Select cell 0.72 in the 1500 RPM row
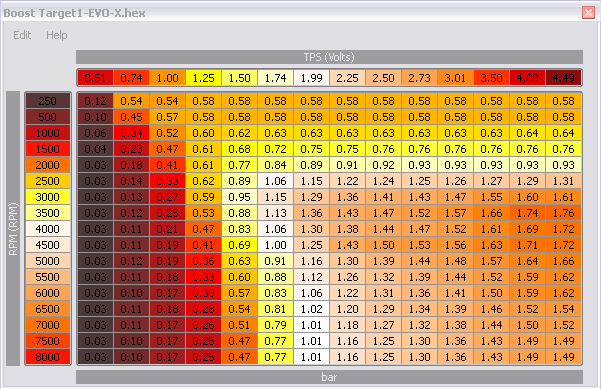Screen dimensions: 601x389 [276, 149]
